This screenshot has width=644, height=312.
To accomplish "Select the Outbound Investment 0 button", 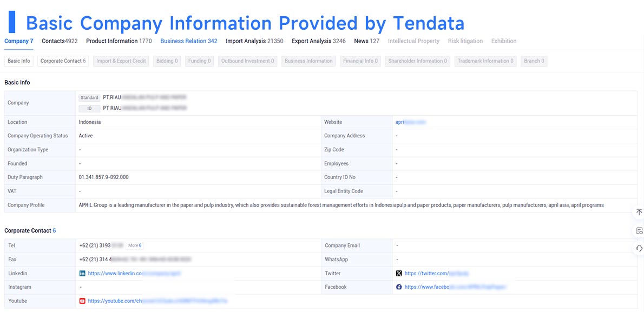I will pyautogui.click(x=248, y=61).
